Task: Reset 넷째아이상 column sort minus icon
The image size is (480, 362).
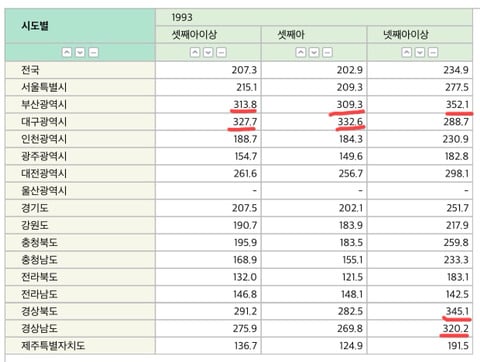Action: click(433, 52)
